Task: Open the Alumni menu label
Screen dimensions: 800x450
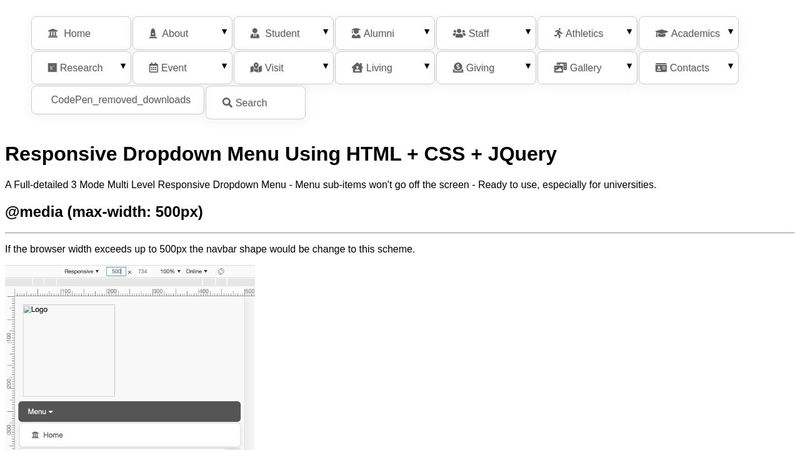Action: tap(379, 34)
